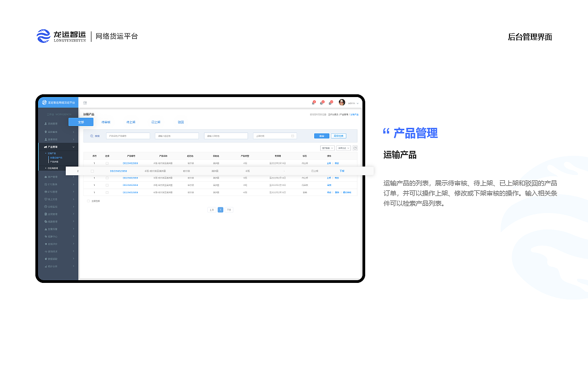Select the 驳回 filter tab
The height and width of the screenshot is (368, 588).
tap(181, 122)
